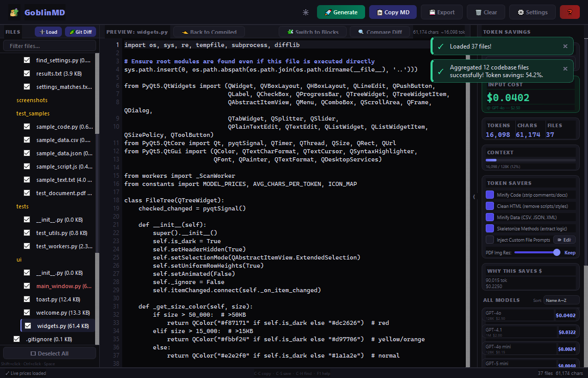Click the Context usage progress bar
Viewport: 588px width, 378px height.
531,160
